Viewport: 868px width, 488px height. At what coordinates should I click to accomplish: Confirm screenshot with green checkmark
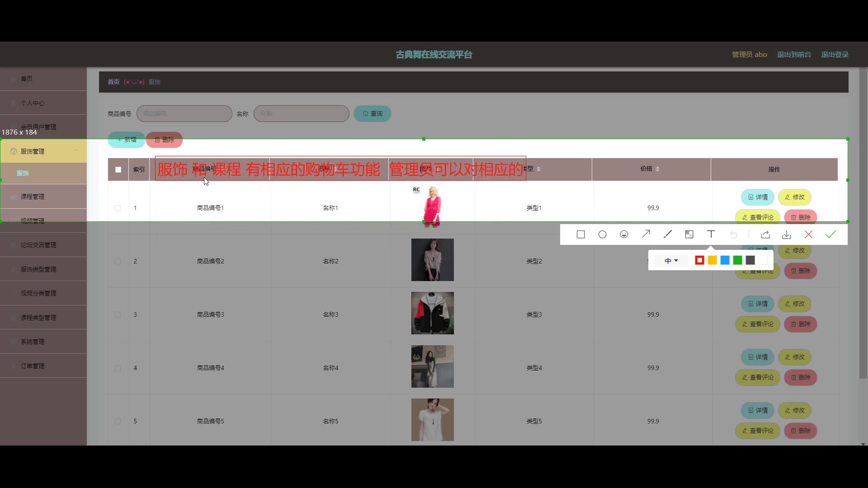point(831,235)
